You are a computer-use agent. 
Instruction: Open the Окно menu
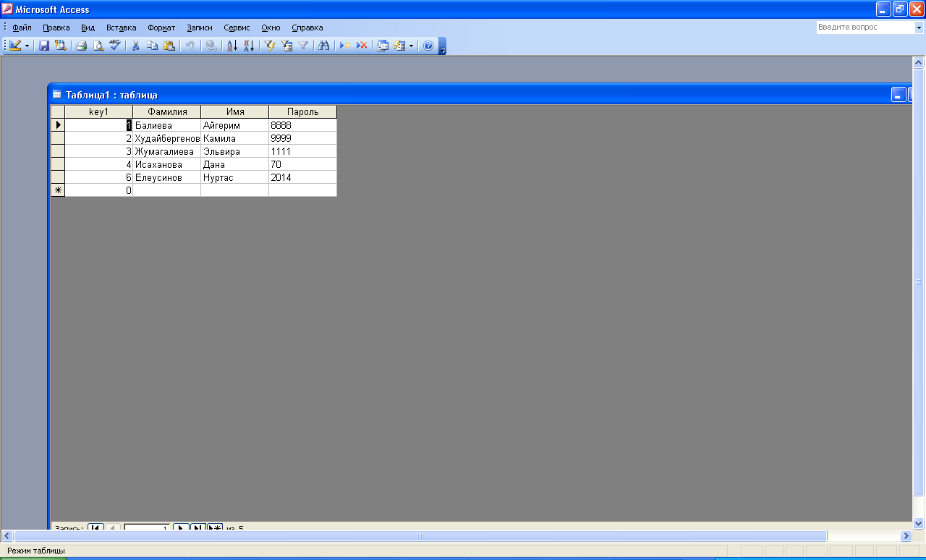tap(271, 27)
